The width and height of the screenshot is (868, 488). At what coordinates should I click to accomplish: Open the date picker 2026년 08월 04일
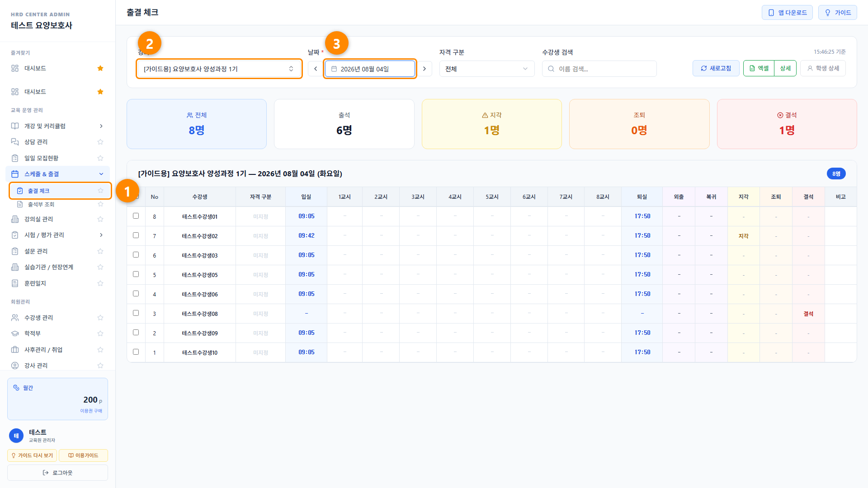coord(370,69)
